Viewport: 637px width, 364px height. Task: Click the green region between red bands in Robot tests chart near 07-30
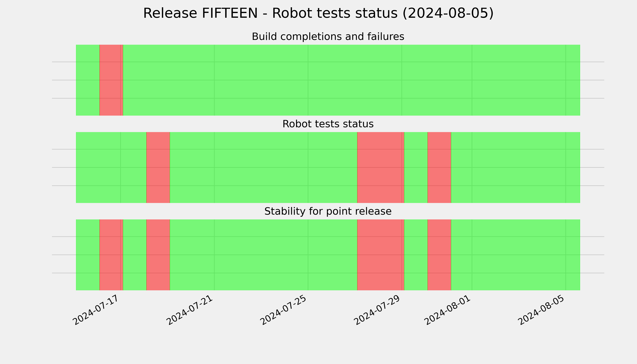click(416, 167)
